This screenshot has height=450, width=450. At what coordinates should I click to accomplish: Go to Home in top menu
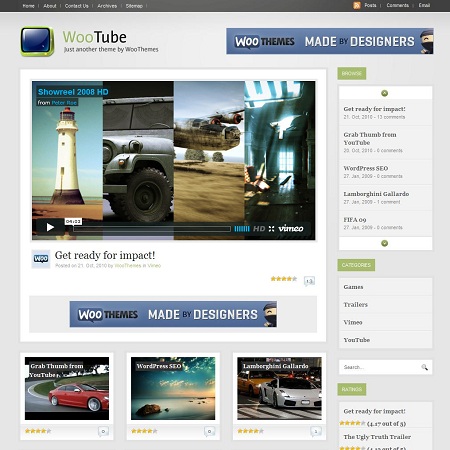point(28,6)
